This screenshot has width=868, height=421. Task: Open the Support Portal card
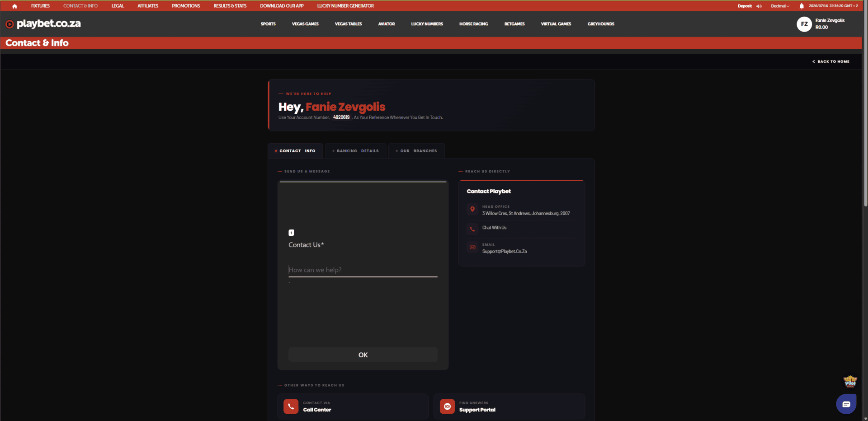(x=509, y=406)
